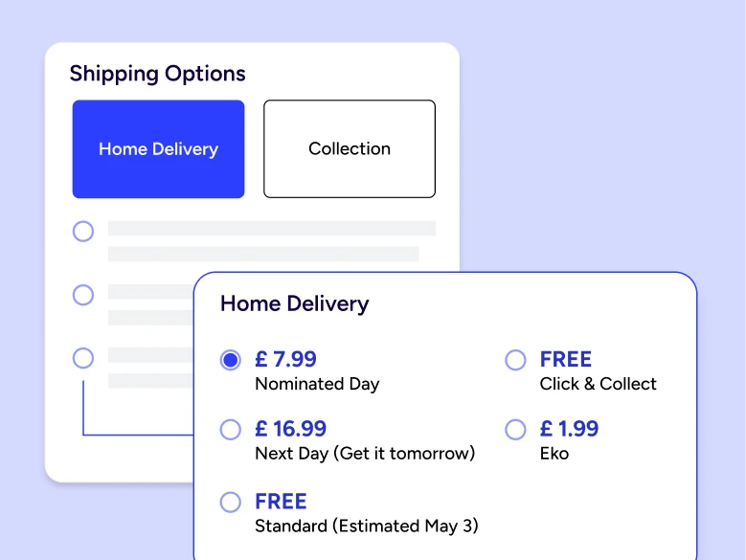Click the Standard (Estimated May 3) label
The height and width of the screenshot is (560, 746).
(367, 526)
